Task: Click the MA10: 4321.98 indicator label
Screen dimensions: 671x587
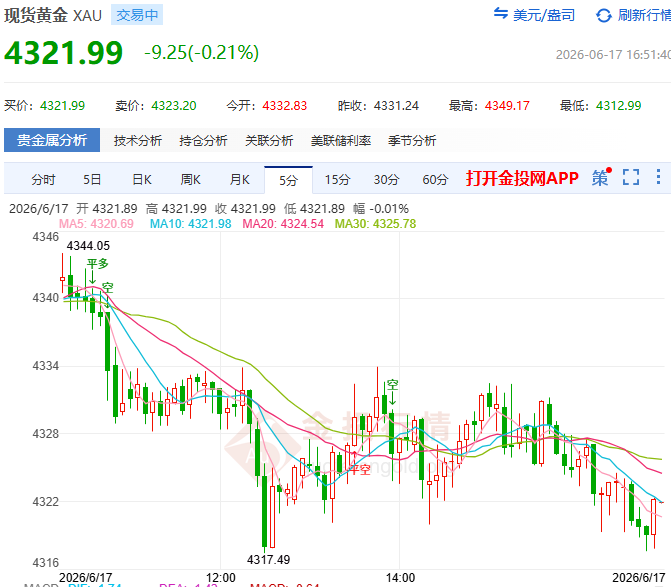Action: [190, 224]
